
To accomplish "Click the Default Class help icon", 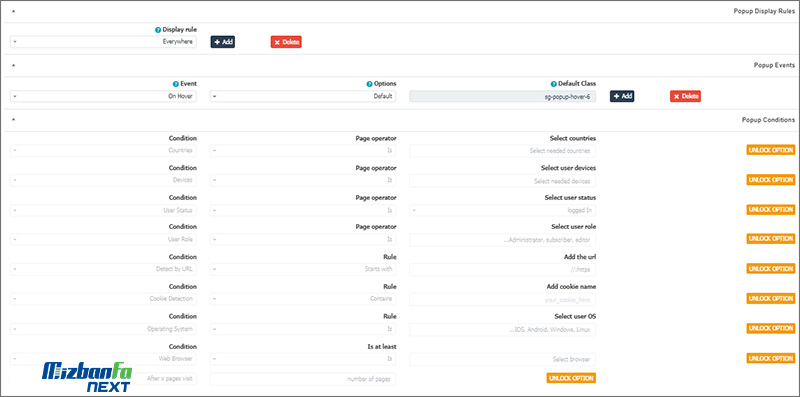I will pos(554,84).
